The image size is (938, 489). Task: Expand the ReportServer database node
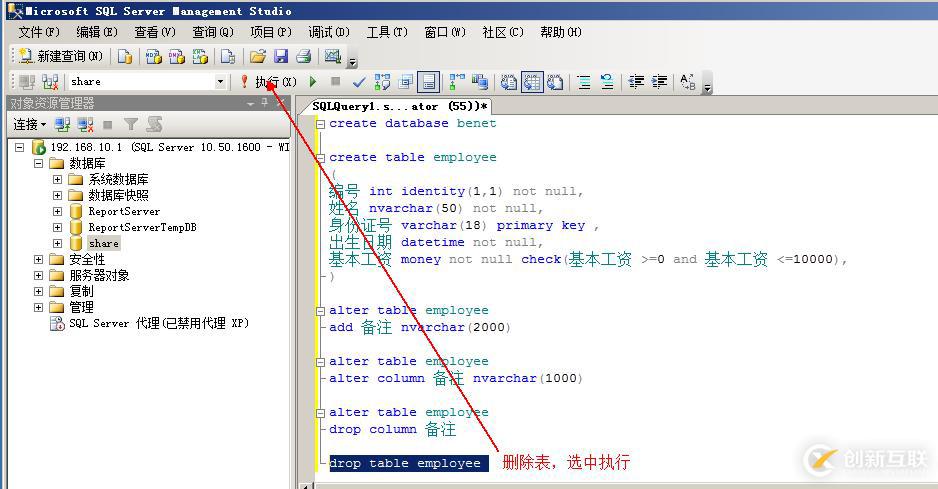point(57,211)
